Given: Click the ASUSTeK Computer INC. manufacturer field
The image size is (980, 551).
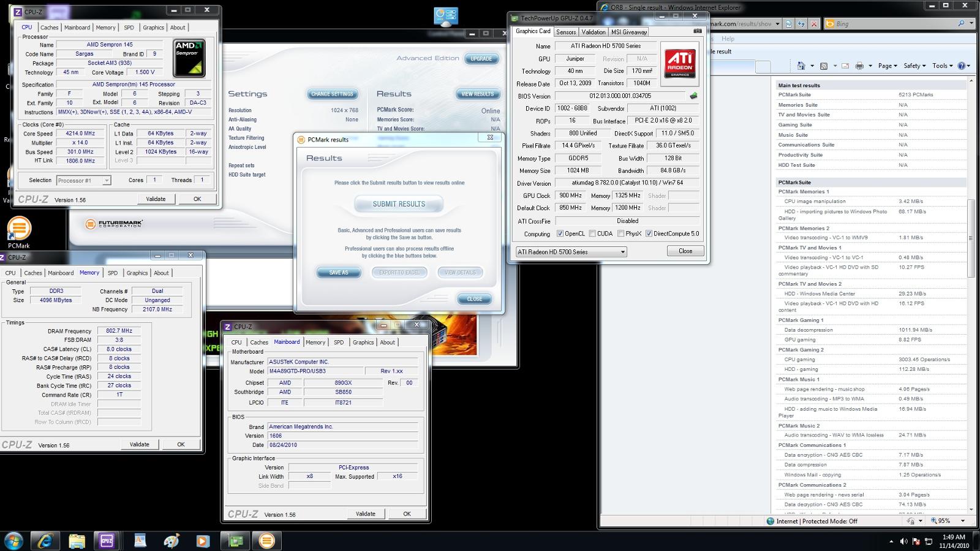Looking at the screenshot, I should click(343, 362).
